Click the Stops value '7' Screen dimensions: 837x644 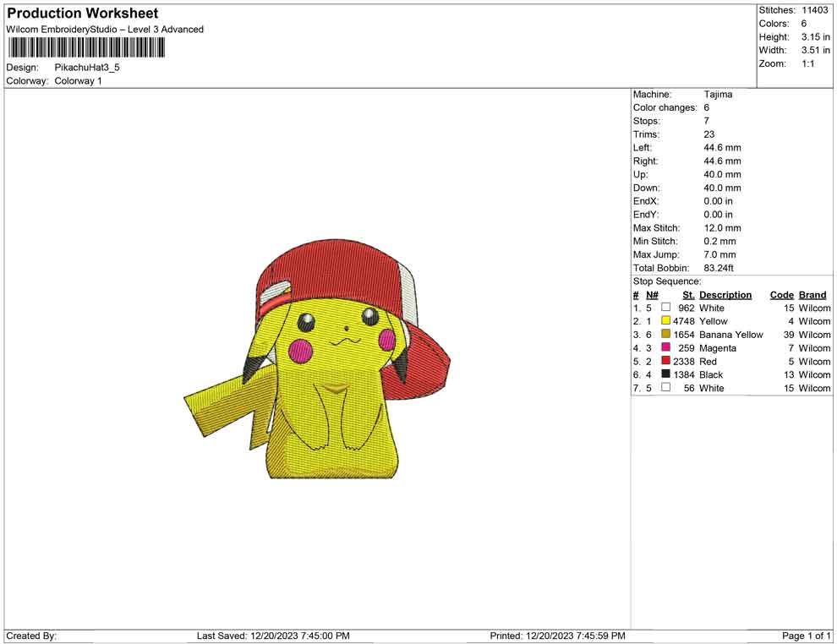(707, 121)
